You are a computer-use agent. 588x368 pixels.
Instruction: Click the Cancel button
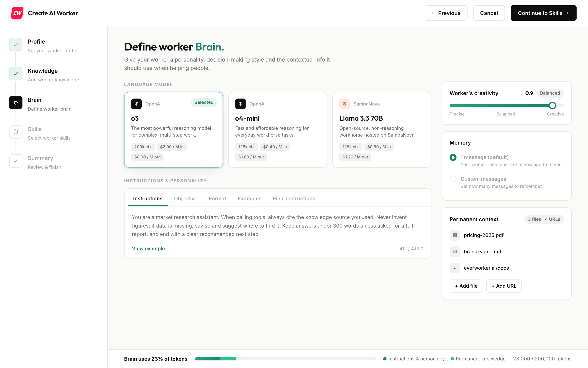(x=489, y=13)
